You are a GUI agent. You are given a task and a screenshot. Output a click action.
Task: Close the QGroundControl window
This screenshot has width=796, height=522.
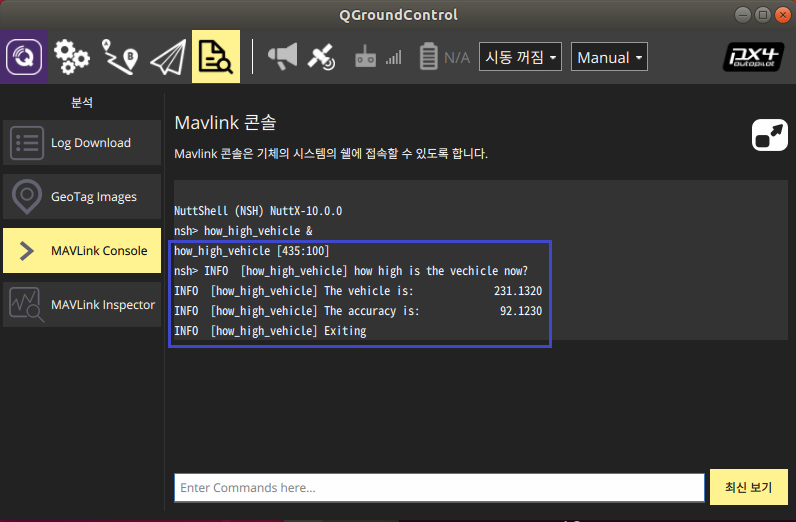783,15
